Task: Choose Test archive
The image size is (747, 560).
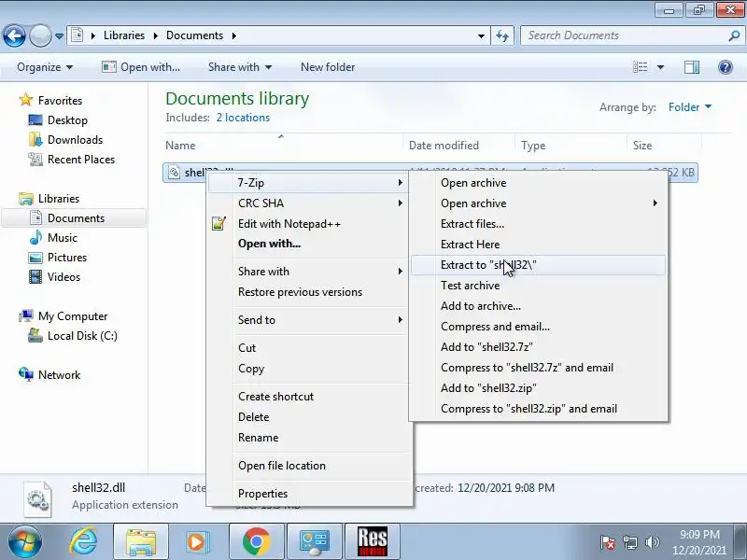Action: click(539, 286)
